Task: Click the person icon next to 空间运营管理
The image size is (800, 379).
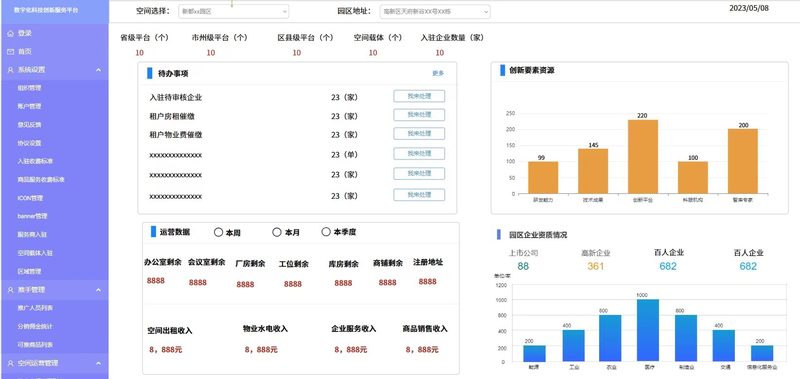Action: coord(10,363)
